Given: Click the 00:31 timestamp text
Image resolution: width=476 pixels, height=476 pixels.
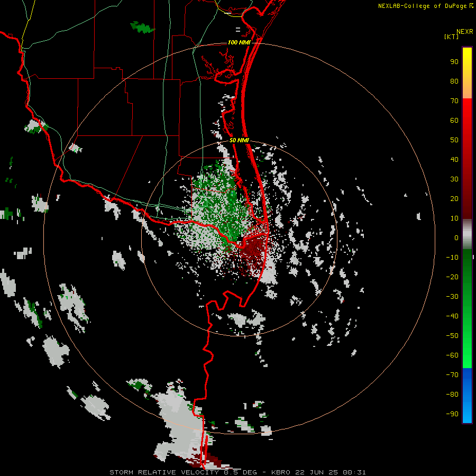Looking at the screenshot, I should coord(354,472).
